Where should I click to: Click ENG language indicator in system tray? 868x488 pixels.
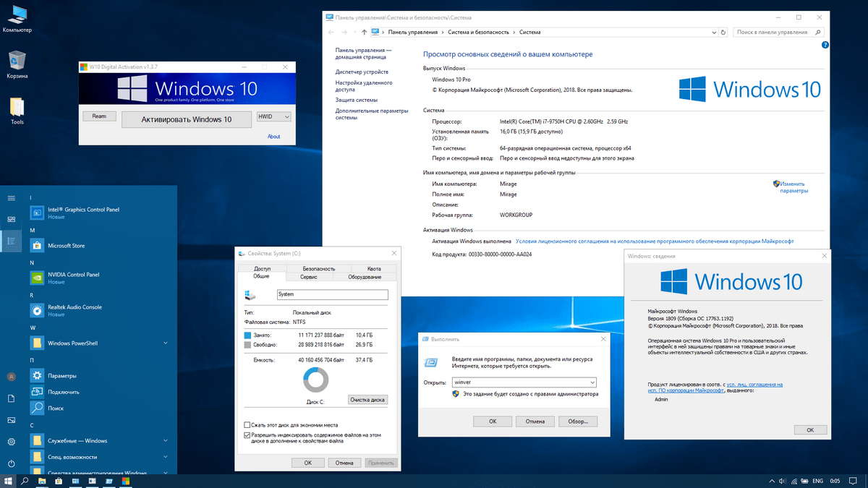(x=818, y=481)
